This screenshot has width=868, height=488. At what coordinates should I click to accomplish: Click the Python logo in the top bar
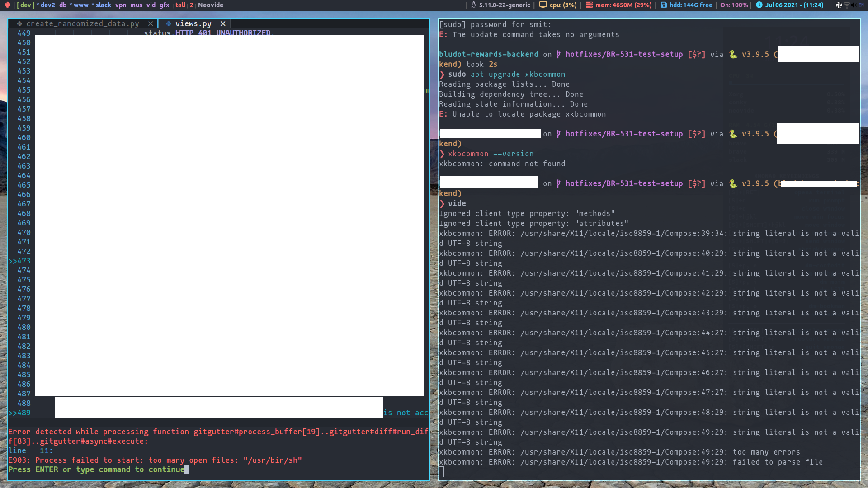(x=8, y=5)
